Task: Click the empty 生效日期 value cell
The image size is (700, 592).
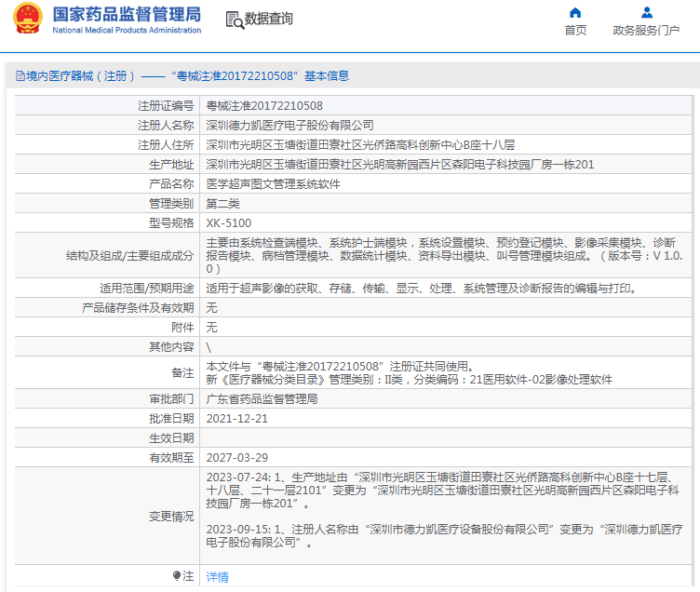Action: [446, 438]
